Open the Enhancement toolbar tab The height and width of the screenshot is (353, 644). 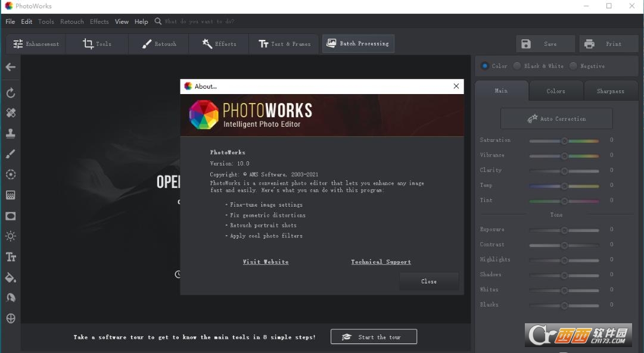[36, 44]
